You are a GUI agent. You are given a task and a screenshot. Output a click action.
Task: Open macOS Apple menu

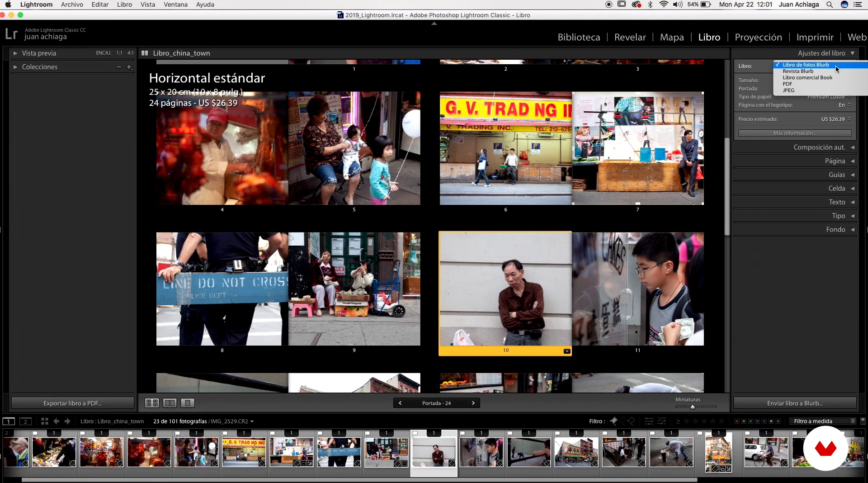coord(8,5)
